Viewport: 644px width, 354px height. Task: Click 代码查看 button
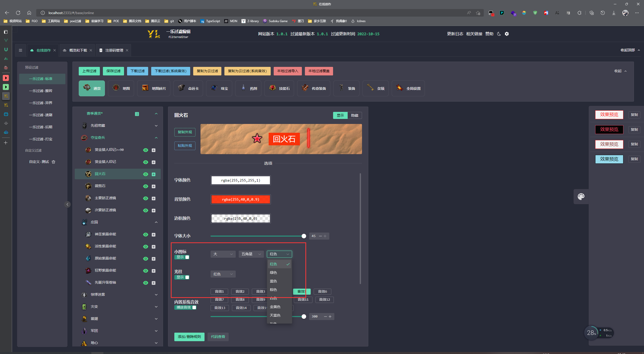pyautogui.click(x=218, y=337)
